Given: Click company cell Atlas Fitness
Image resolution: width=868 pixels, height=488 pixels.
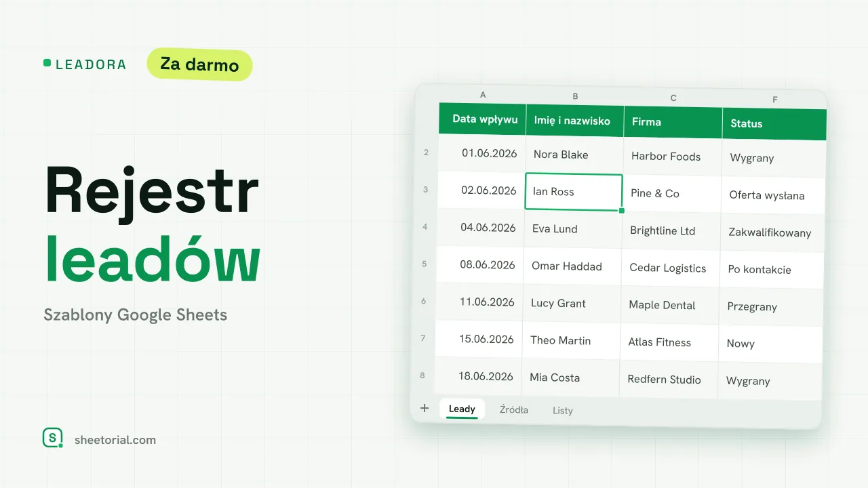Looking at the screenshot, I should tap(669, 343).
